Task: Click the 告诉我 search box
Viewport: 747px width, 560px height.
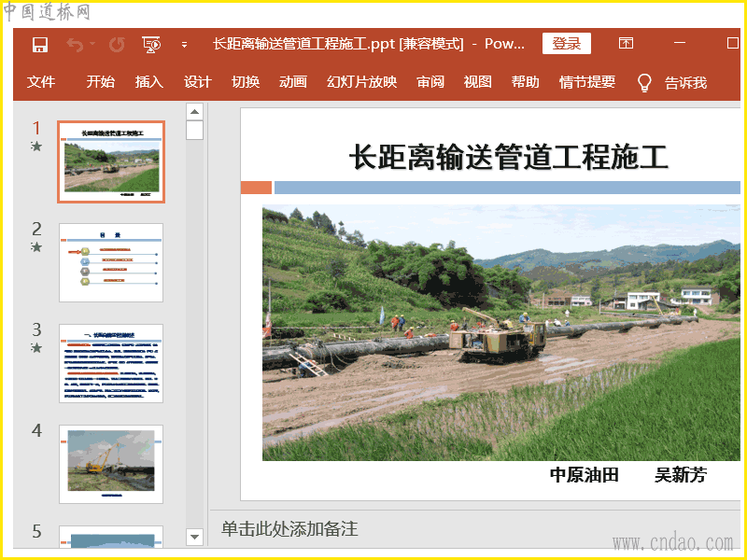Action: pos(685,83)
